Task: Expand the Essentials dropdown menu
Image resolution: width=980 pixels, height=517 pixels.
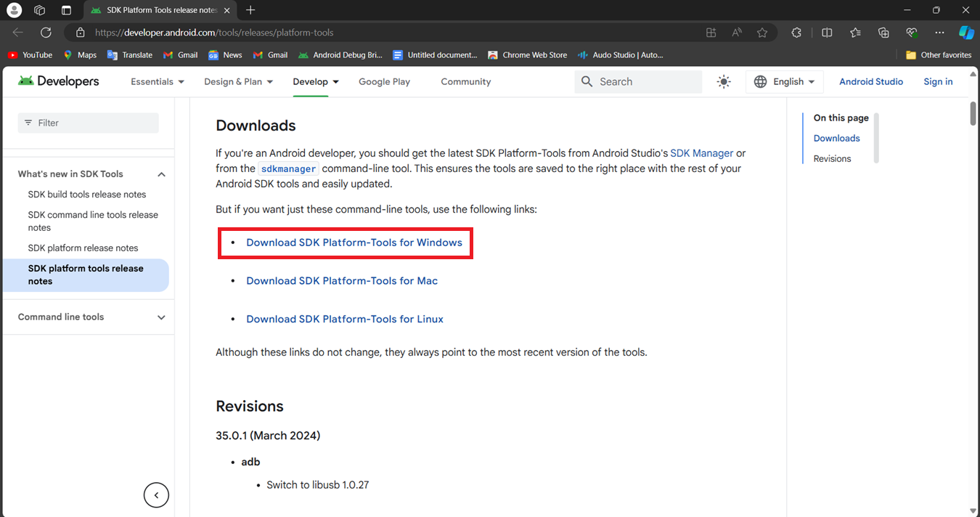Action: point(158,82)
